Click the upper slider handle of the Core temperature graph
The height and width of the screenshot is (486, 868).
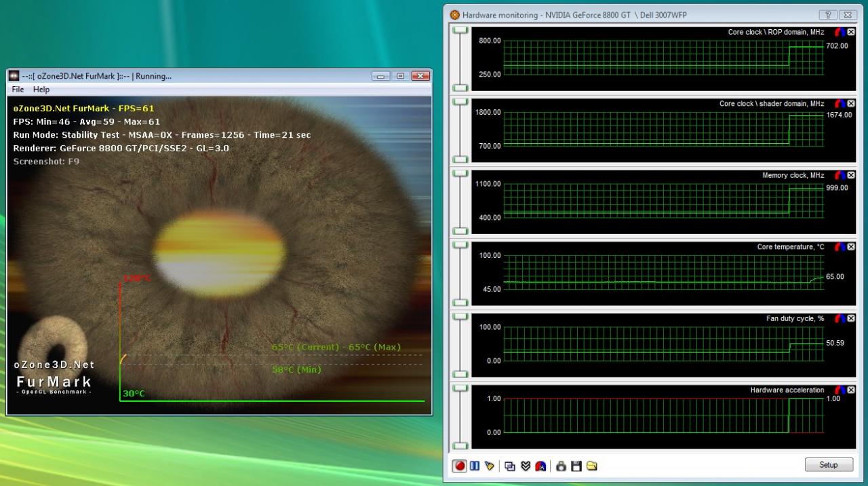(x=461, y=245)
